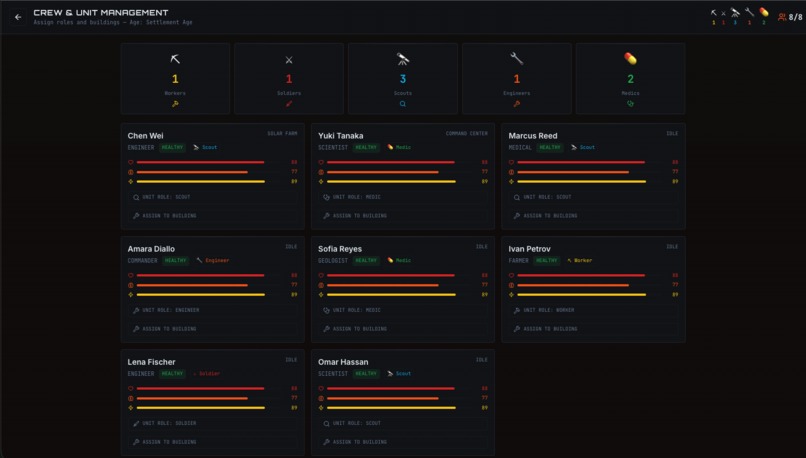
Task: Click Chen Wei's red health bar
Action: click(x=200, y=162)
